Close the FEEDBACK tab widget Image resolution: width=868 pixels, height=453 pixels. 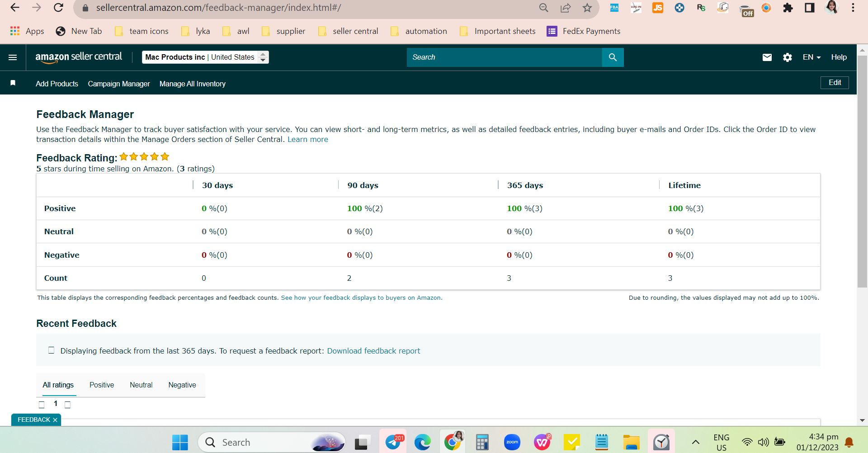pos(55,420)
